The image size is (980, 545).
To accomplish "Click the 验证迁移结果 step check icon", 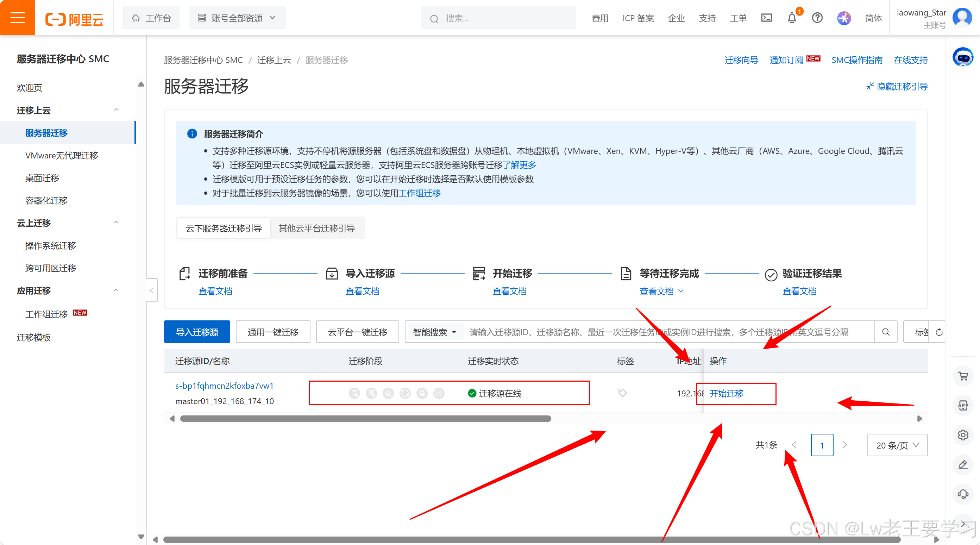I will (771, 275).
